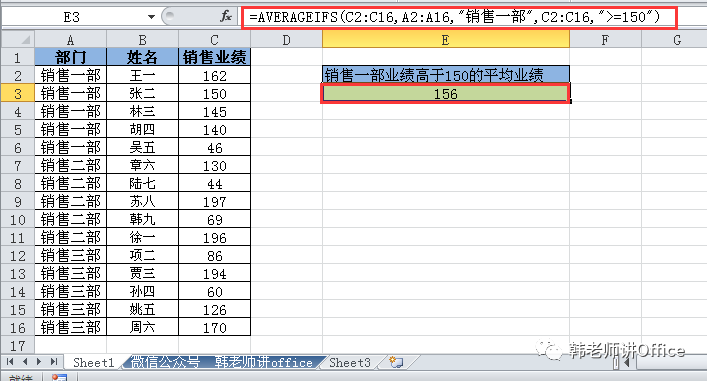Click next sheet navigation arrow
This screenshot has width=707, height=381.
(40, 362)
